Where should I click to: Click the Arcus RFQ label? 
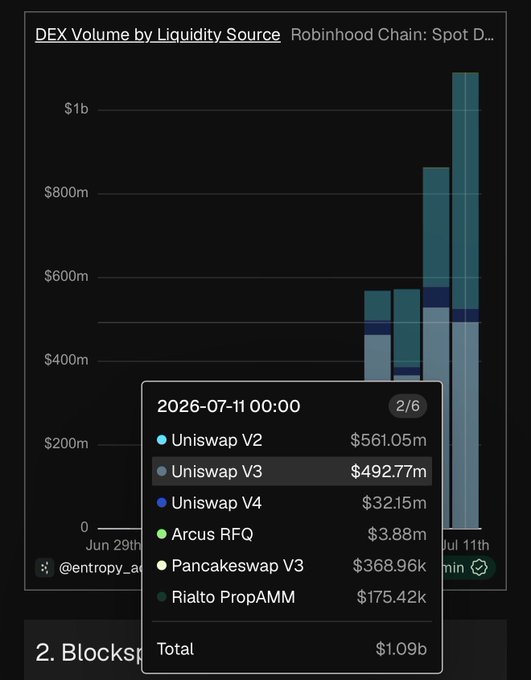pos(212,534)
